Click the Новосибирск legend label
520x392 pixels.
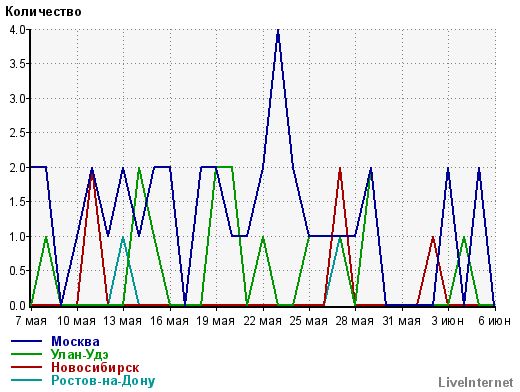click(95, 367)
